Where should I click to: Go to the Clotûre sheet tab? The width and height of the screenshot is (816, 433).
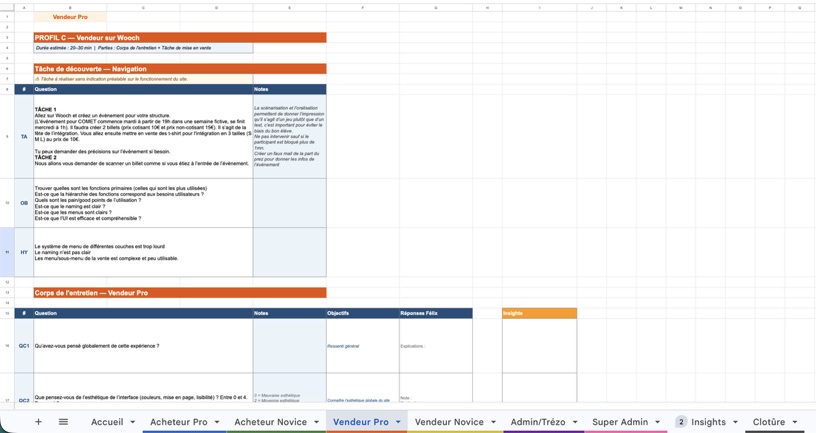click(769, 422)
